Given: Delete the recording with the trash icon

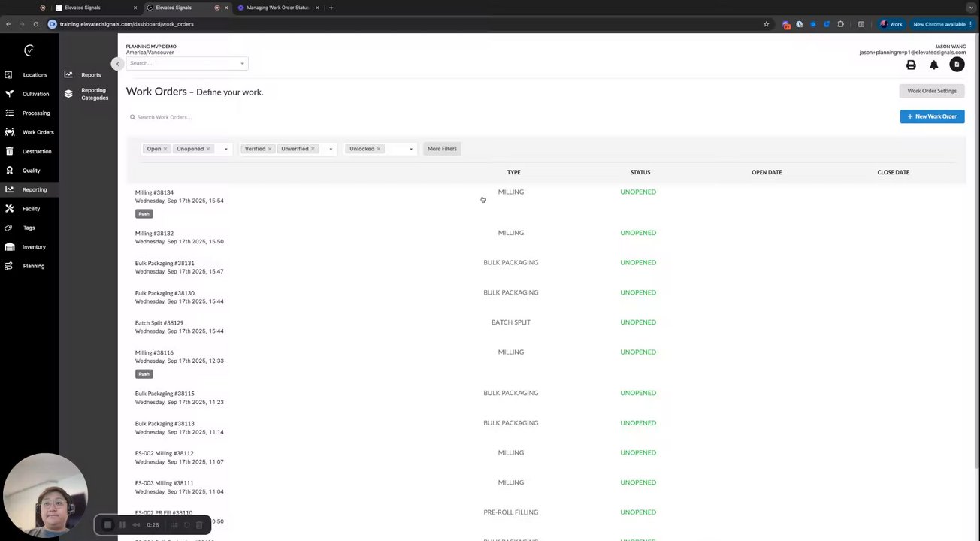Looking at the screenshot, I should [199, 525].
